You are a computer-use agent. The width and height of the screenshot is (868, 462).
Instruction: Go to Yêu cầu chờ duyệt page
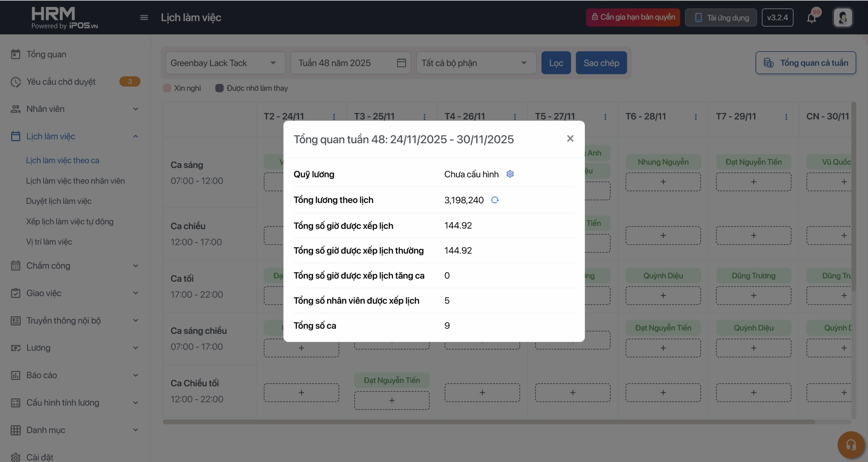(x=61, y=82)
